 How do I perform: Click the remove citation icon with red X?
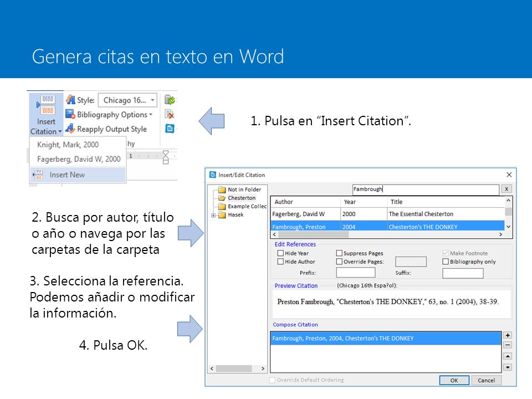170,114
